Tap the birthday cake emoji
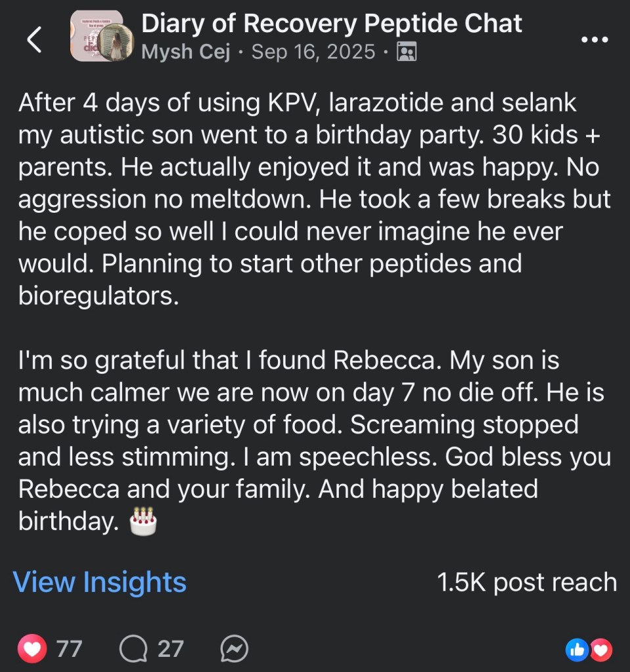 point(143,521)
